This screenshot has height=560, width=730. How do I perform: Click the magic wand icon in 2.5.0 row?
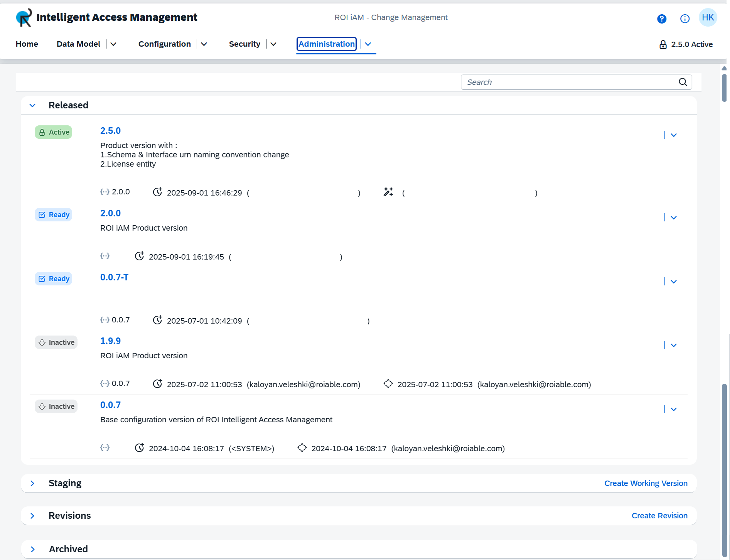point(388,192)
